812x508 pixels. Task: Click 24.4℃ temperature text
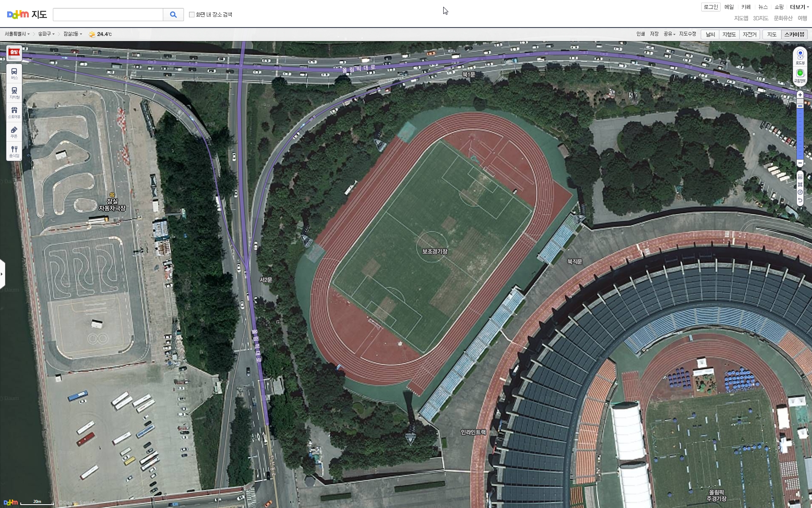tap(104, 34)
